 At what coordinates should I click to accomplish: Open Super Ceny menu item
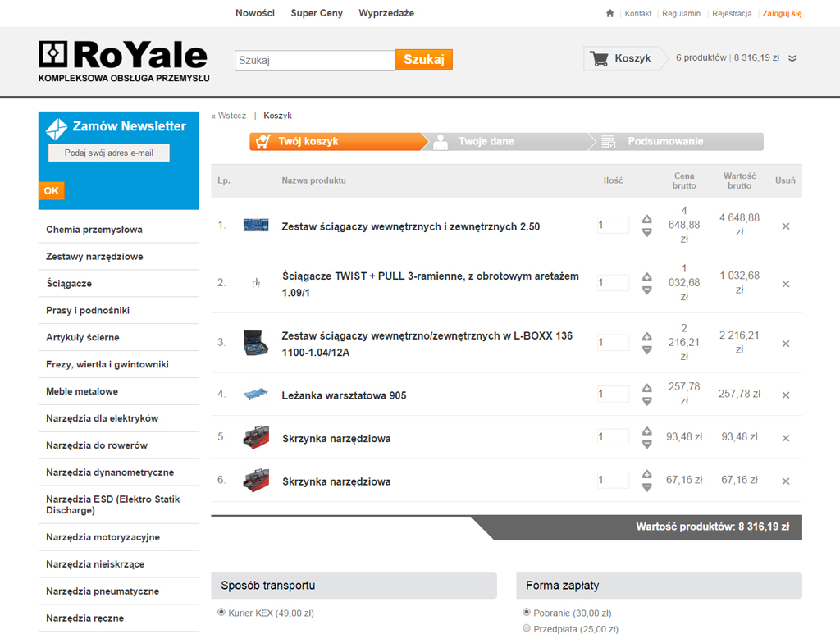click(317, 13)
